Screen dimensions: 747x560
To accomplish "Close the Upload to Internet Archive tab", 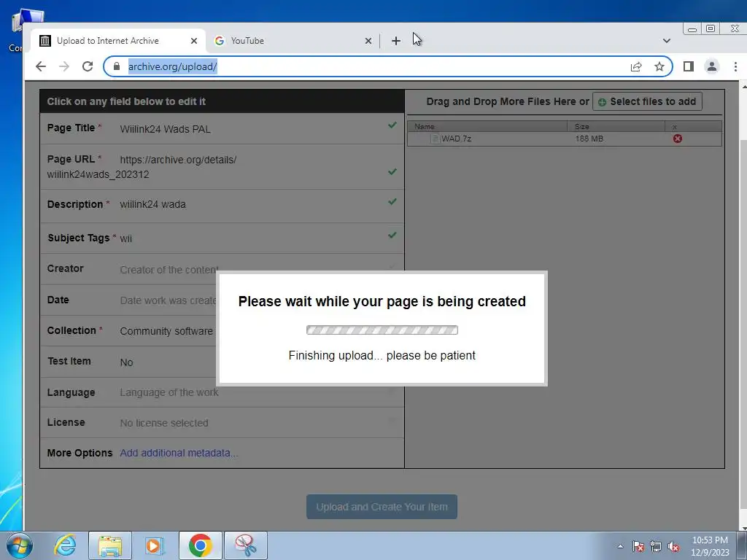I will point(194,41).
